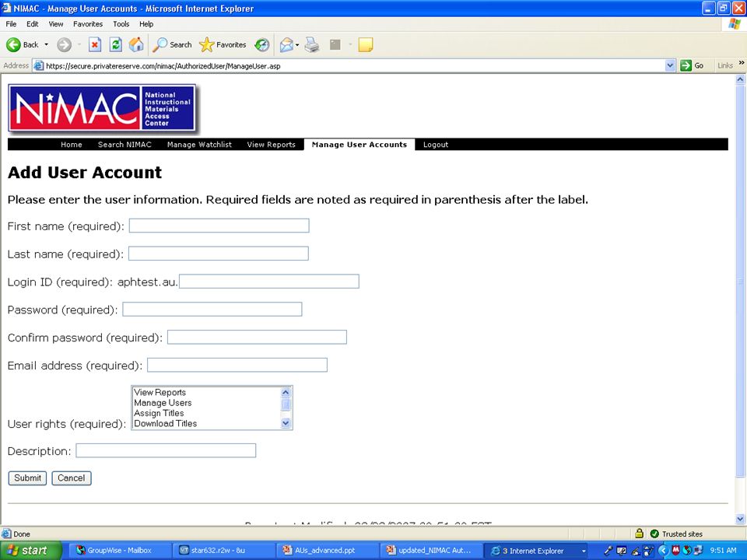Image resolution: width=747 pixels, height=560 pixels.
Task: Expand the 3 Internet Explorer taskbar group
Action: 536,551
